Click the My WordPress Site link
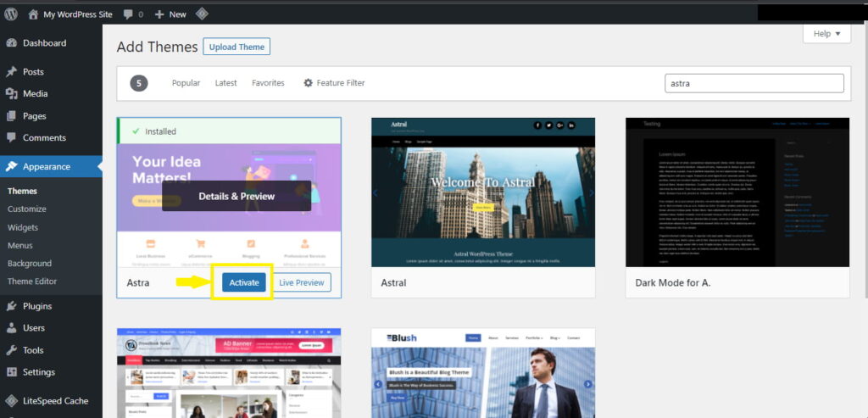Screen dimensions: 868x418 point(78,14)
